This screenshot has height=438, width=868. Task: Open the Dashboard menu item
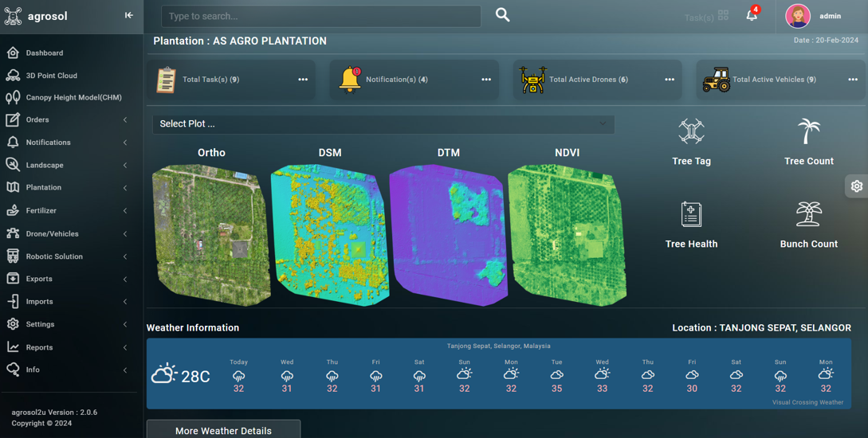click(45, 53)
